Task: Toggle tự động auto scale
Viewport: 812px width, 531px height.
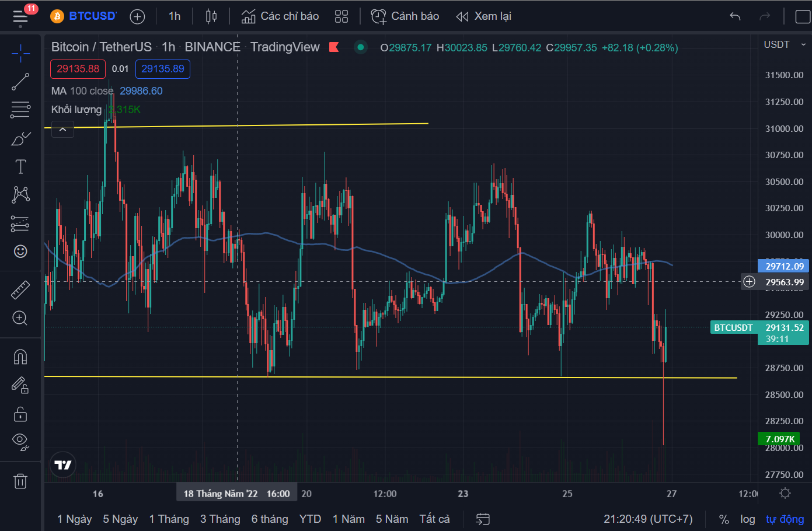Action: [x=785, y=519]
